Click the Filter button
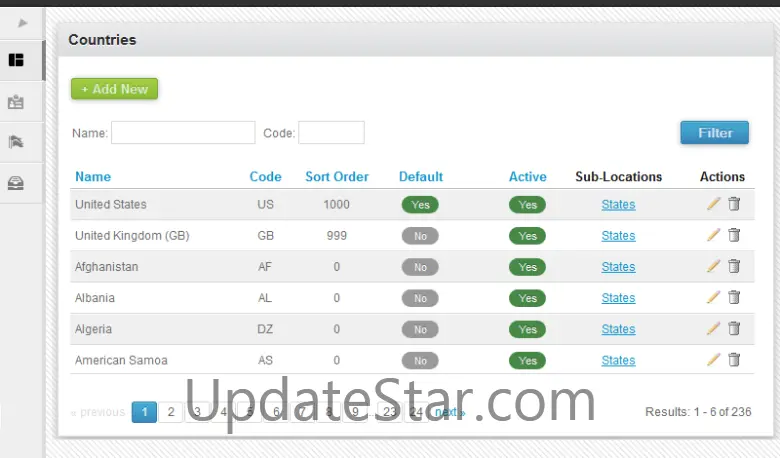 pos(714,133)
